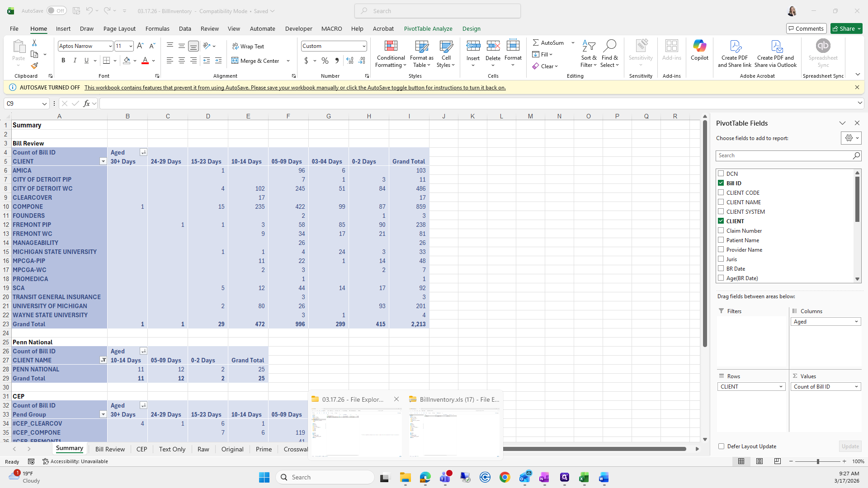Uncheck the Bill ID field

pos(721,183)
